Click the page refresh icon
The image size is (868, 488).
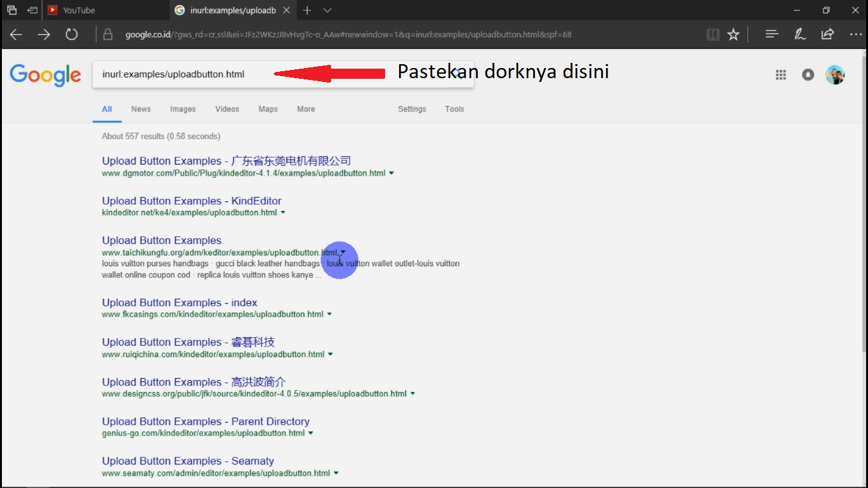(71, 34)
